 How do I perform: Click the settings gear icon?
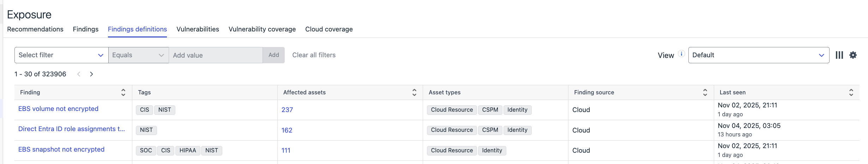[x=853, y=55]
